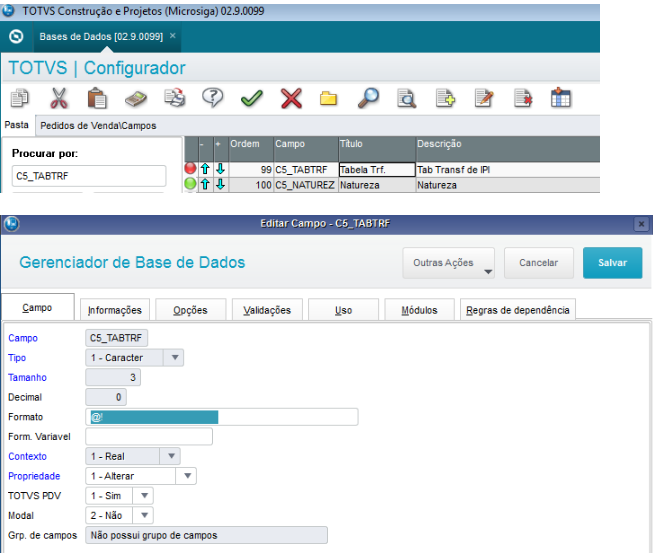
Task: Click the Cancelar button
Action: pyautogui.click(x=538, y=263)
